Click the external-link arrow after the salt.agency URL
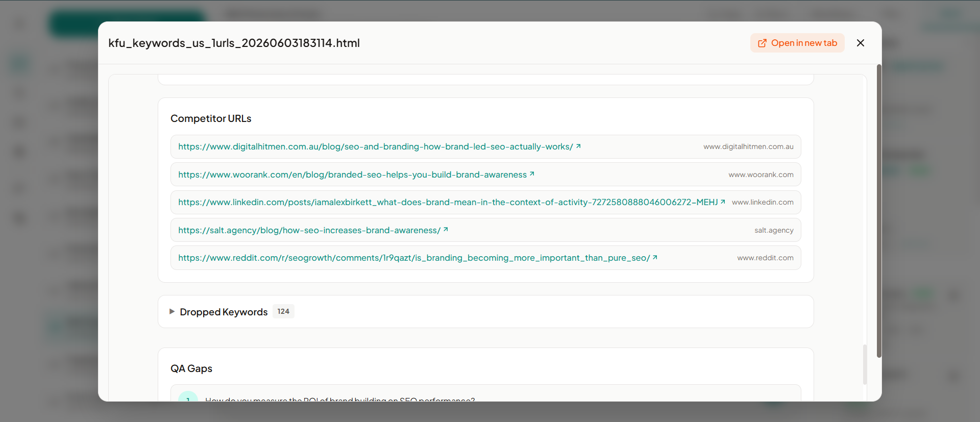Screen dimensions: 980x422 [446, 230]
